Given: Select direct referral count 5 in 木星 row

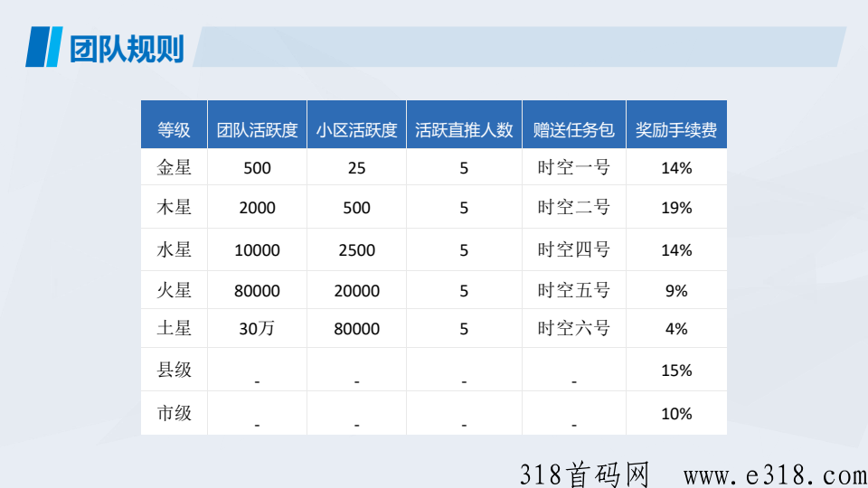Looking at the screenshot, I should pos(464,208).
